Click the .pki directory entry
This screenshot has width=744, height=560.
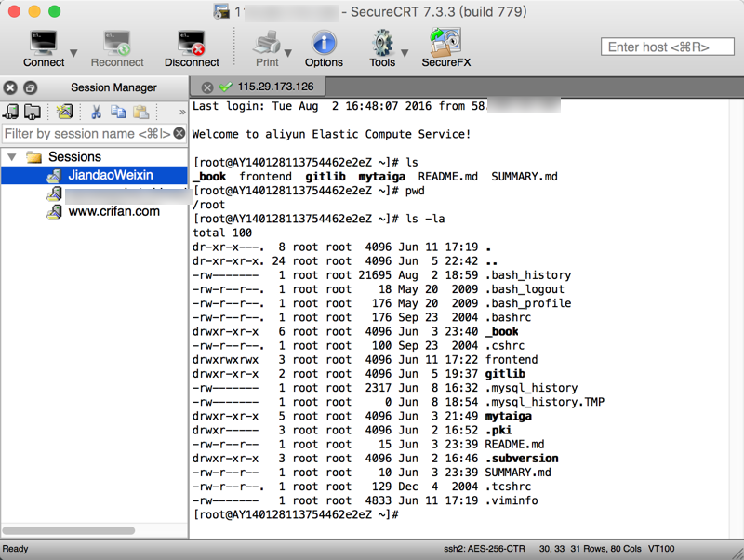tap(498, 431)
